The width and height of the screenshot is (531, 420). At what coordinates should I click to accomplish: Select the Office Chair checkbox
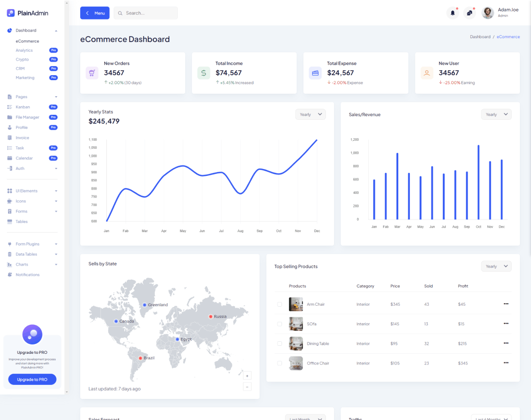click(x=280, y=363)
